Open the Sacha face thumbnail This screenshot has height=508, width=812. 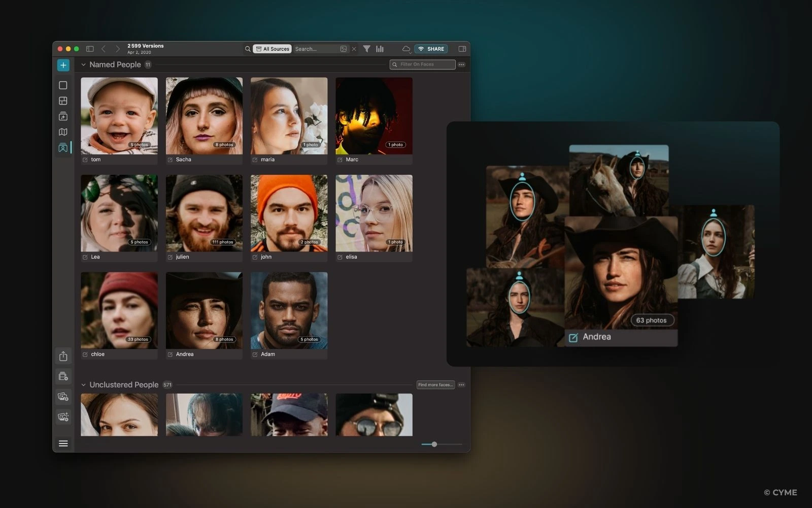(x=204, y=116)
